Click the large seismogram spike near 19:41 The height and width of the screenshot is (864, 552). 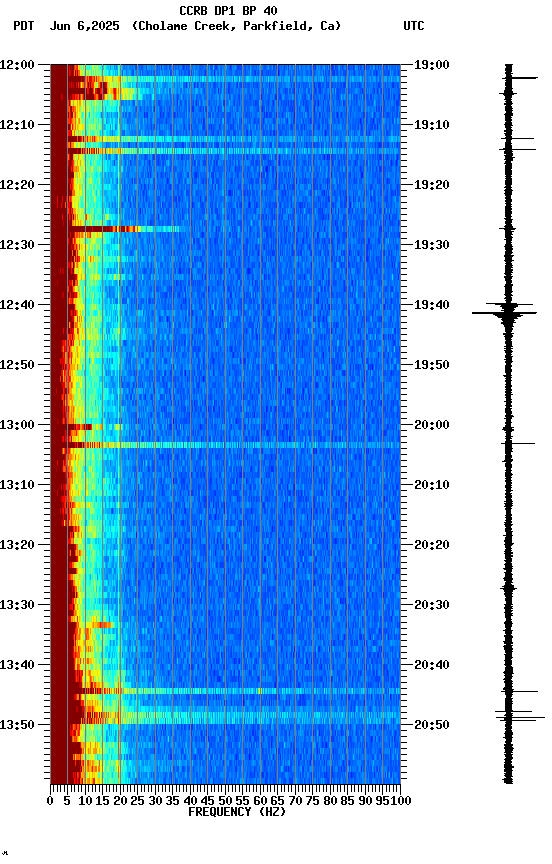click(504, 314)
